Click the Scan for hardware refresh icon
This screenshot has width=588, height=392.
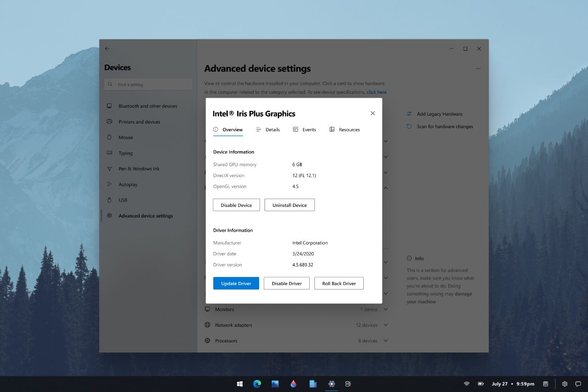(x=409, y=126)
